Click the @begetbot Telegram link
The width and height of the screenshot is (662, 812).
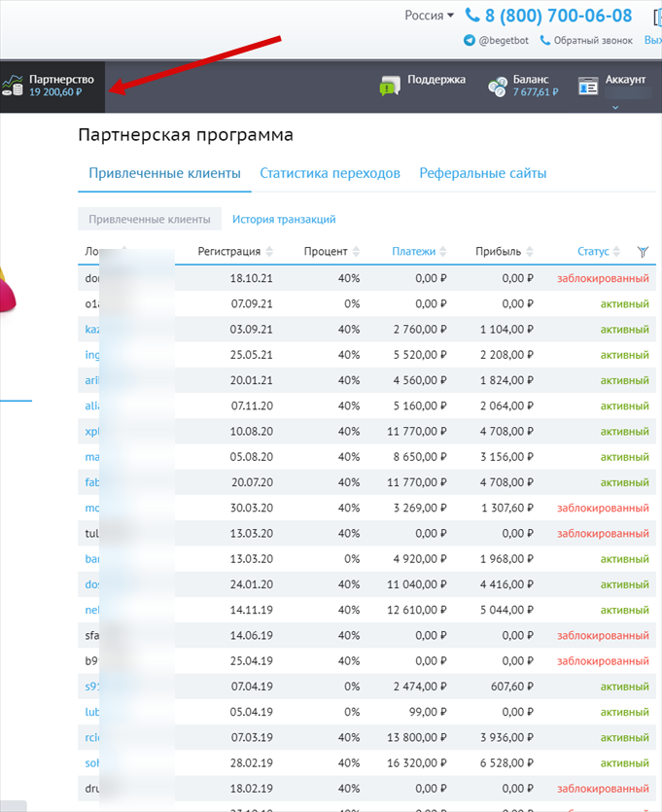(x=504, y=41)
